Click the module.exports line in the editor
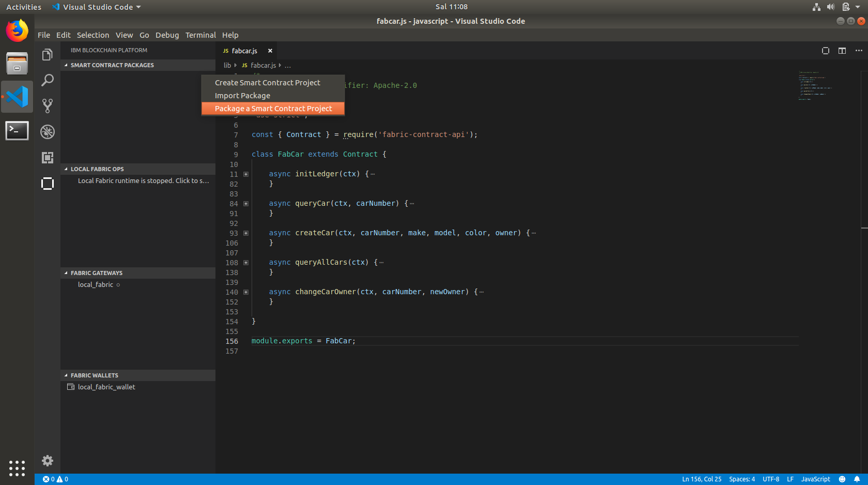Image resolution: width=868 pixels, height=485 pixels. (x=303, y=341)
